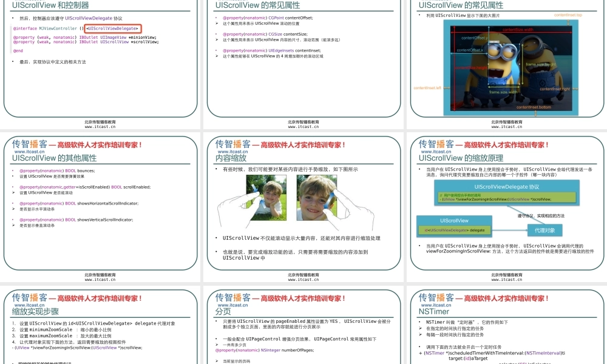Click the 代理对象 box in the diagram

point(544,231)
